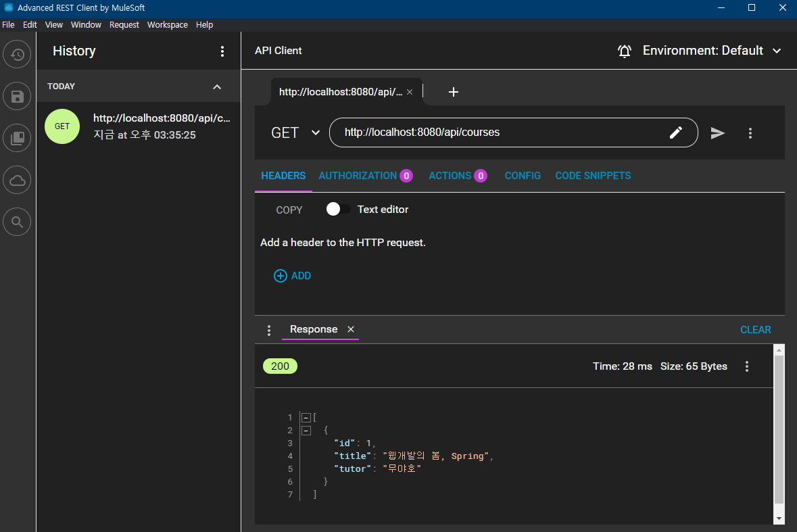Open the Projects library icon in sidebar
The width and height of the screenshot is (797, 532).
click(18, 138)
